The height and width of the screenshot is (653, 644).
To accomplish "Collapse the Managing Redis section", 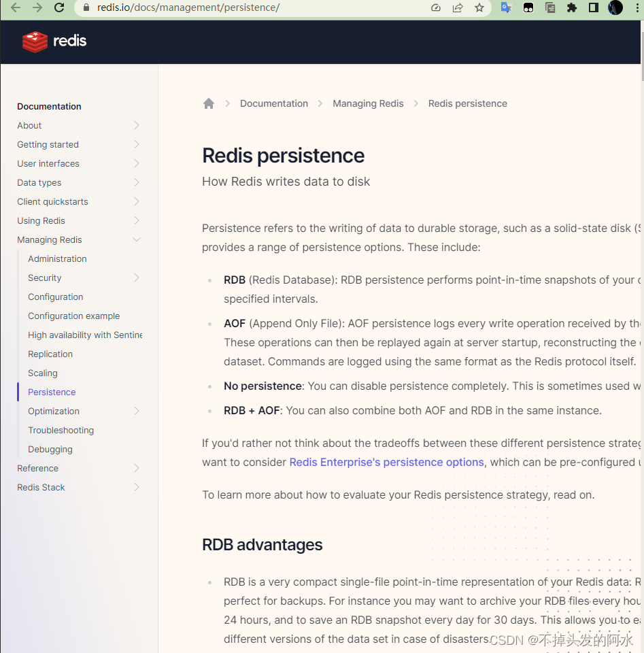I will tap(136, 239).
